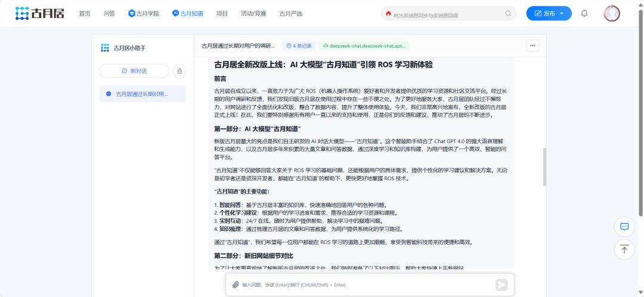Click the 古月知道 AI badge icon

[175, 14]
